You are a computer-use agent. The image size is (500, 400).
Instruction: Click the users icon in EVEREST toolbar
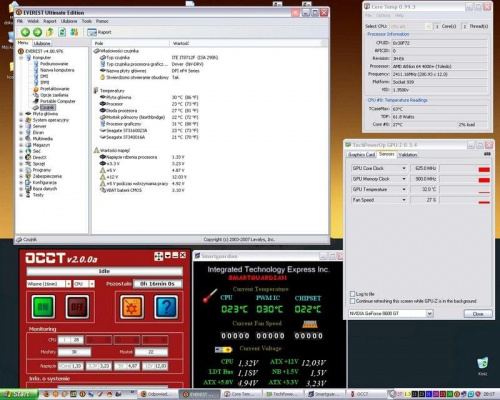click(74, 32)
